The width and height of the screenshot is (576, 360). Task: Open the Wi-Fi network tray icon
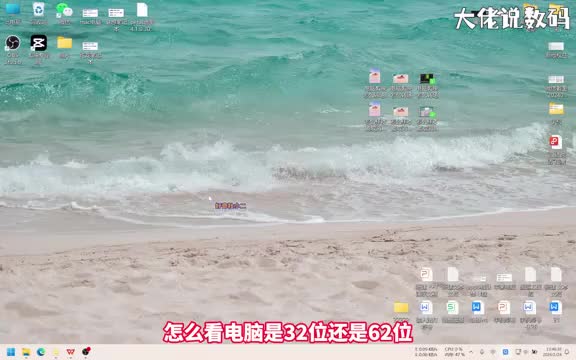coord(493,352)
